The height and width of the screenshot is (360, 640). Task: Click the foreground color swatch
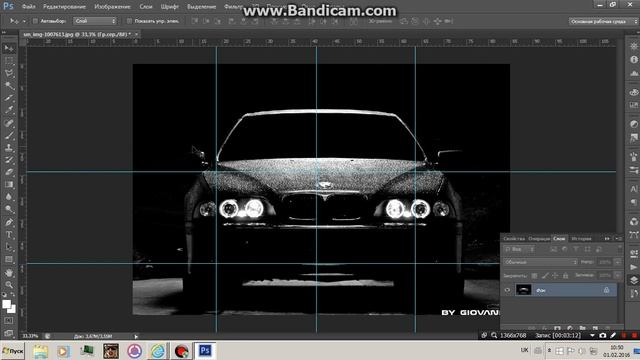(6, 304)
